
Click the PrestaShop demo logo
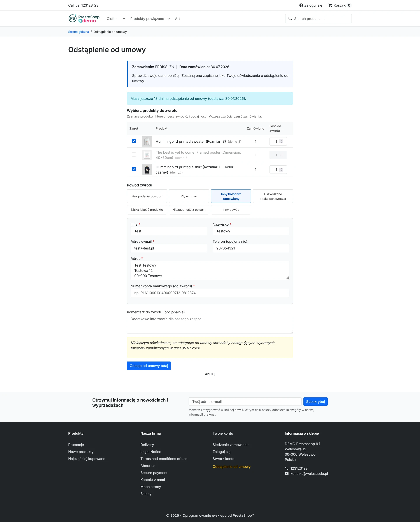84,19
